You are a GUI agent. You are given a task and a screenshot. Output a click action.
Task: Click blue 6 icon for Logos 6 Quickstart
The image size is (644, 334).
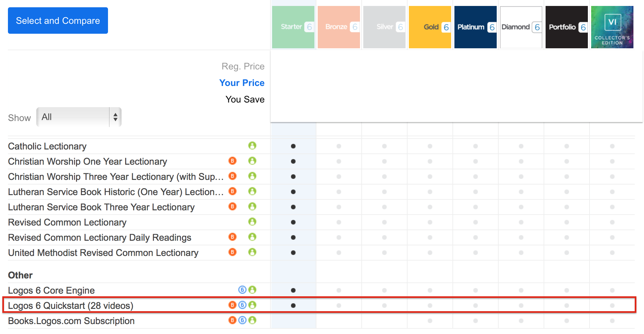click(x=242, y=305)
